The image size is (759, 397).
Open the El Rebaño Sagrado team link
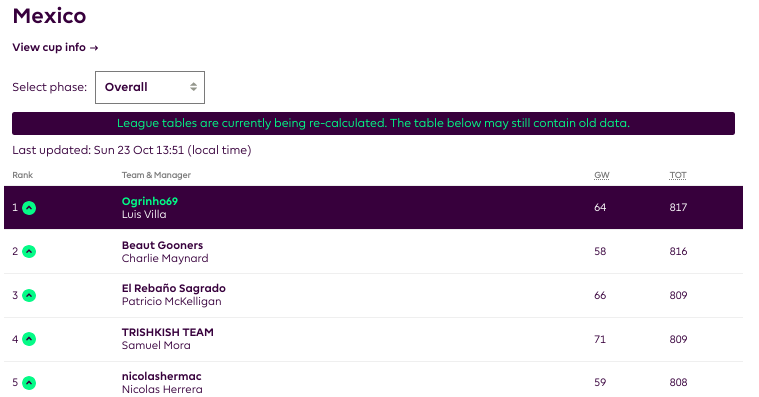(173, 289)
